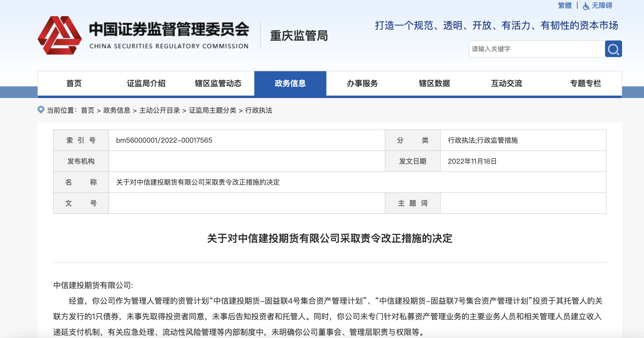Image resolution: width=644 pixels, height=338 pixels.
Task: Click the wheelchair accessibility icon
Action: (x=586, y=6)
